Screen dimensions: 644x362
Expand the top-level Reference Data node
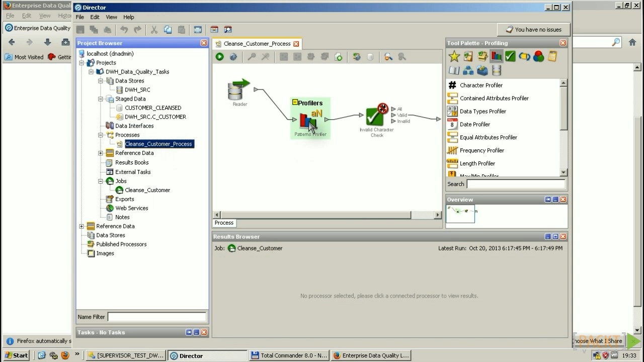(82, 226)
